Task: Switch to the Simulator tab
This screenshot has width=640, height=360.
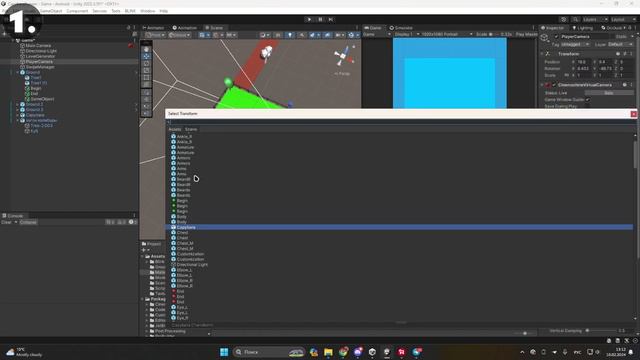Action: [401, 28]
